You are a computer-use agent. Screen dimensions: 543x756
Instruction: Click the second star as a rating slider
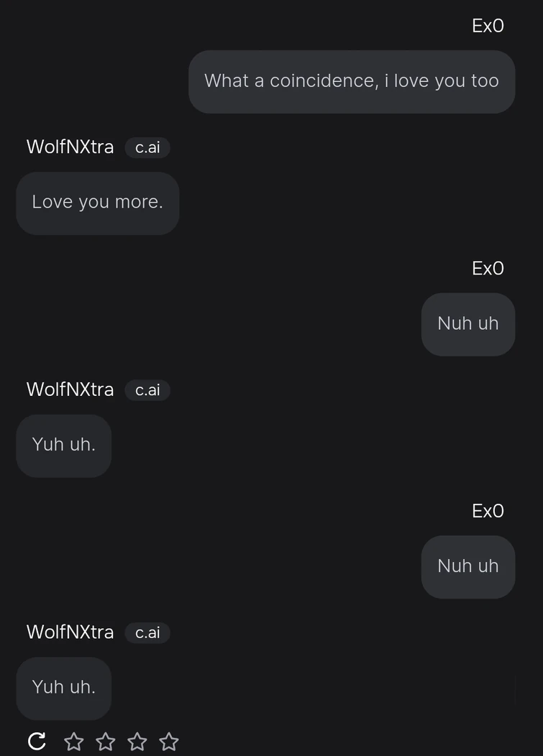(x=105, y=741)
